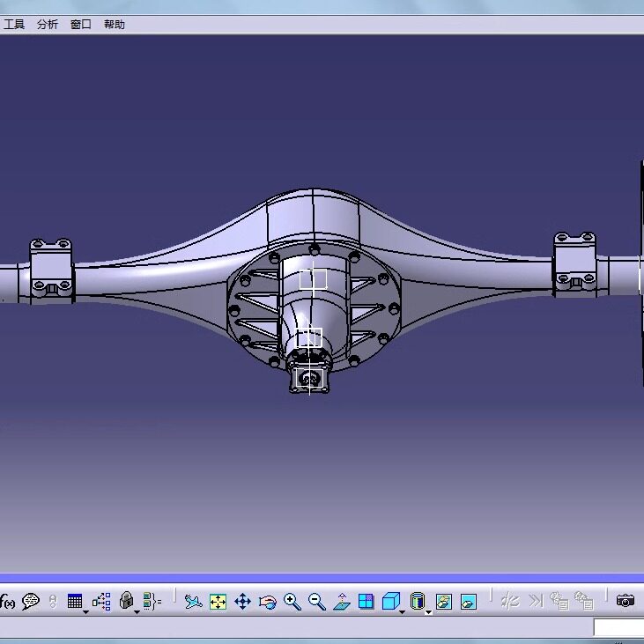This screenshot has width=644, height=644.
Task: Click the Zoom Out magnifier
Action: pos(316,602)
